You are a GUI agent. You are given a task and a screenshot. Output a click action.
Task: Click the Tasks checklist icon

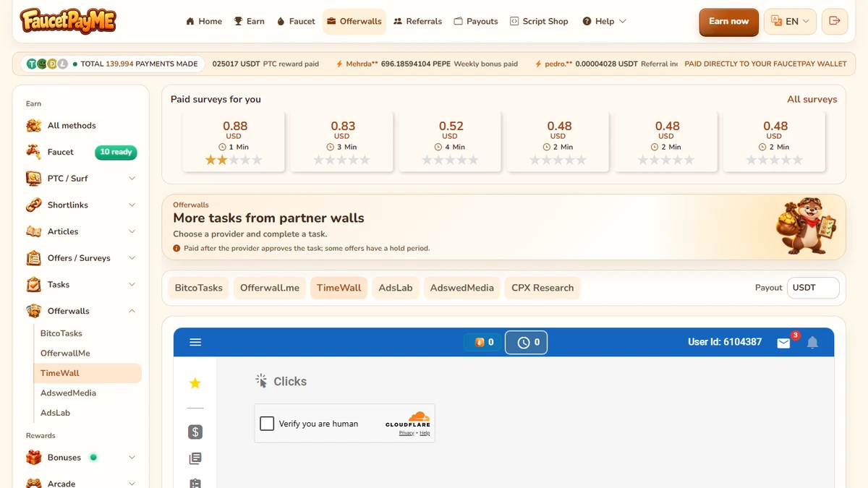click(x=33, y=285)
